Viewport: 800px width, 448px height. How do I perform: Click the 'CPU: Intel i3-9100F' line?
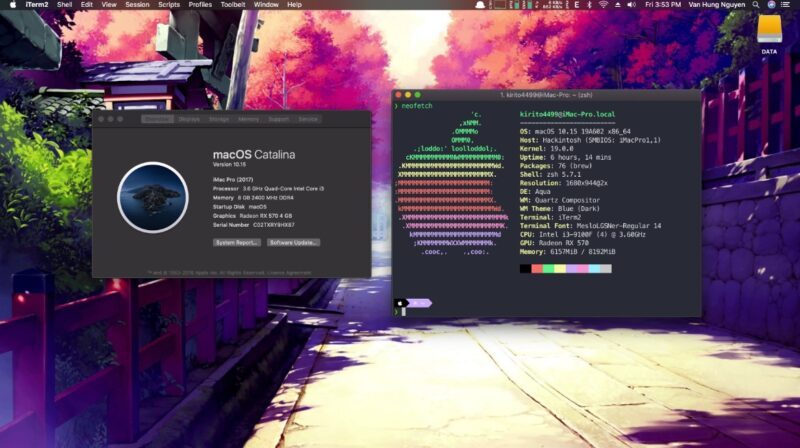click(x=583, y=234)
